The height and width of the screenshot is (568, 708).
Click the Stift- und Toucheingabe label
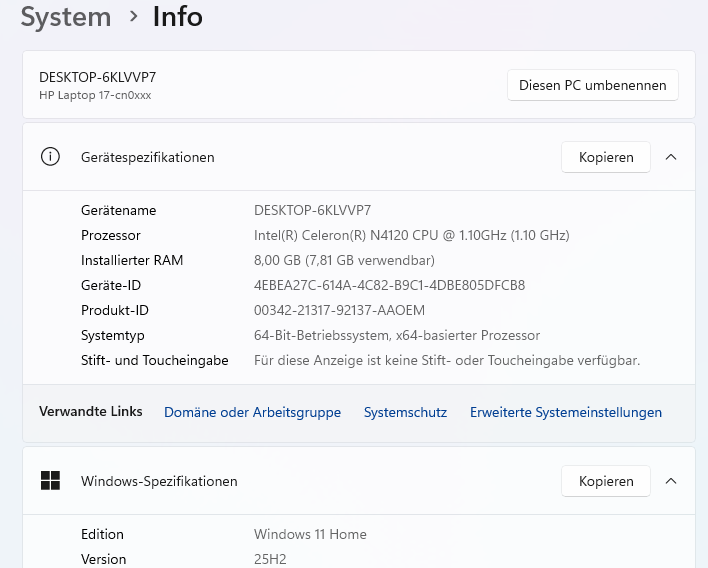[x=154, y=360]
